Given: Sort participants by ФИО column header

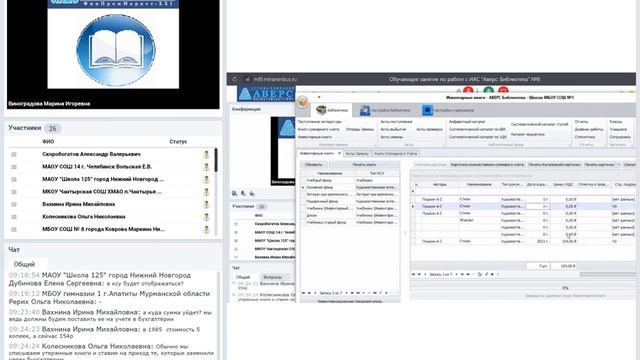Looking at the screenshot, I should tap(48, 142).
